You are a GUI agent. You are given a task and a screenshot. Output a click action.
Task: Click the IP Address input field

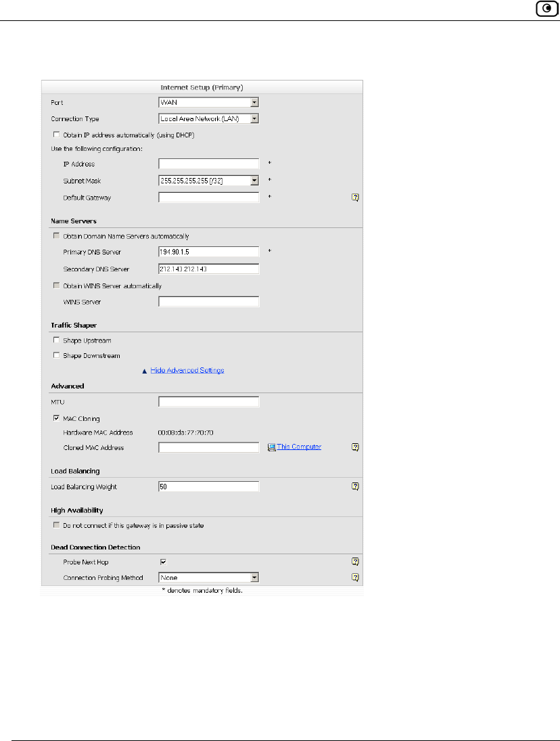(x=209, y=164)
